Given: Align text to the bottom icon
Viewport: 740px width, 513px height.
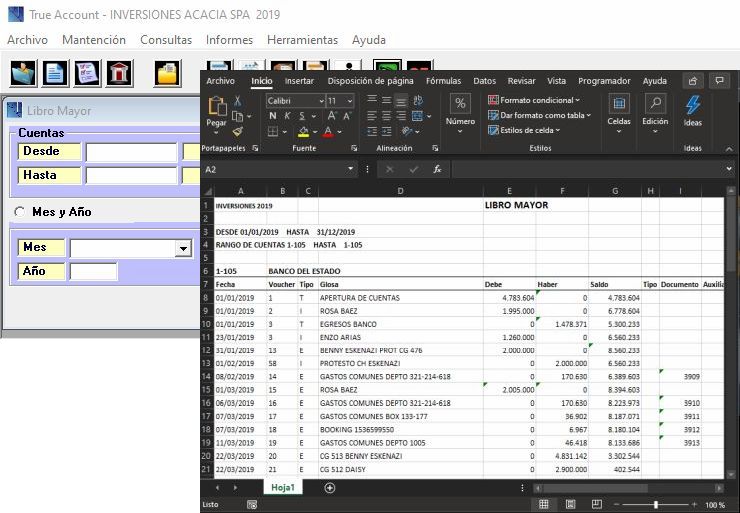Looking at the screenshot, I should point(401,100).
